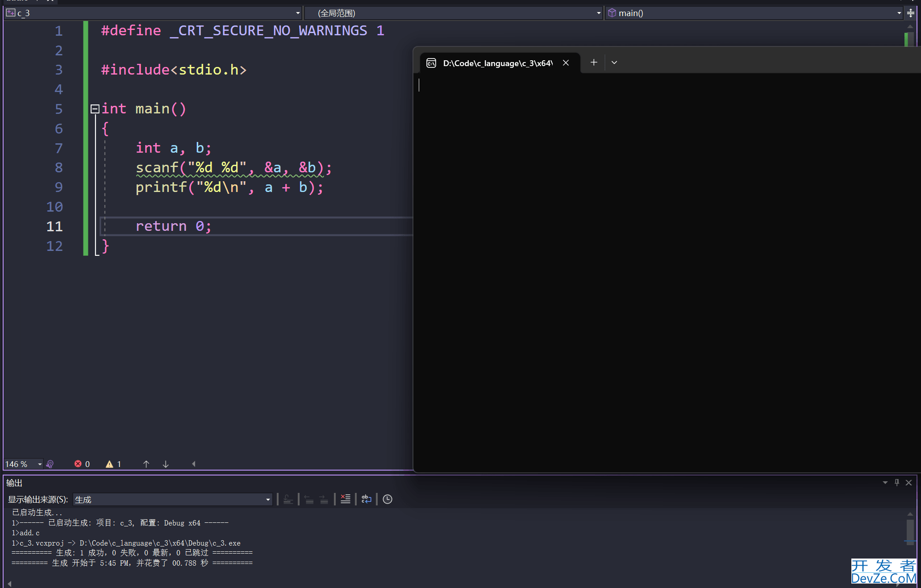Click the scanf code line

tap(234, 168)
